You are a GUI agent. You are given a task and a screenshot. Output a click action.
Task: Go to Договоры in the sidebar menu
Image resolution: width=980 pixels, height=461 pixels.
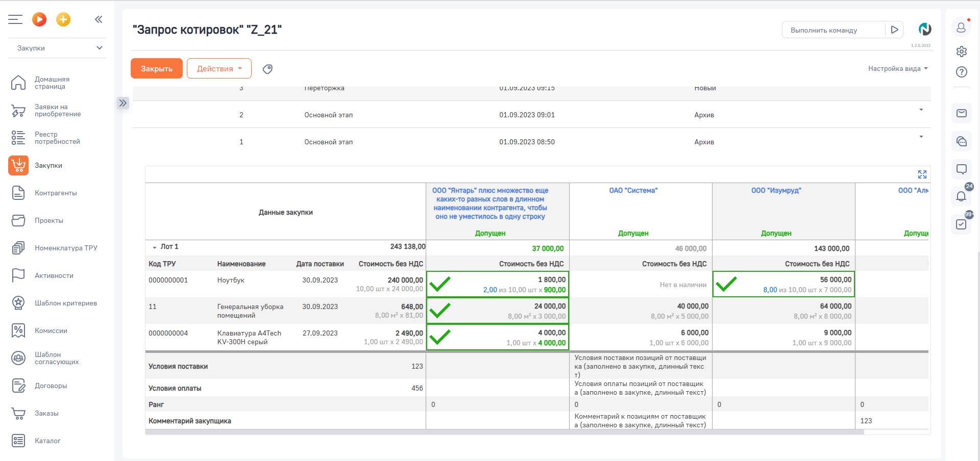click(x=51, y=386)
